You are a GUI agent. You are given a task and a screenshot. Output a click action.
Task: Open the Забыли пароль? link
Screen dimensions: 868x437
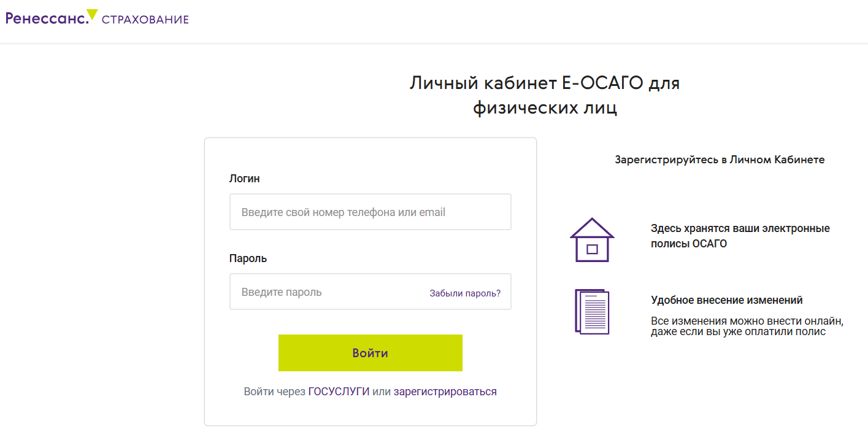[x=465, y=293]
